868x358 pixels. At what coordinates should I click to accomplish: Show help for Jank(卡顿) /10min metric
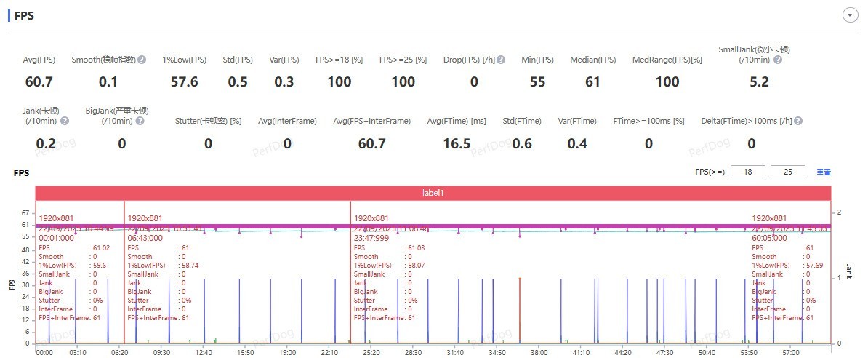coord(65,121)
